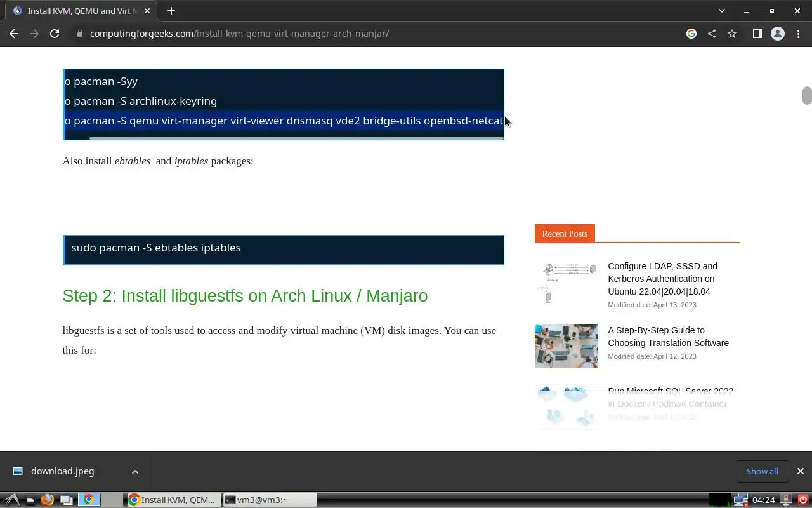Screen dimensions: 812x508
Task: Close the Install KVM, QEMU tab
Action: click(x=147, y=11)
